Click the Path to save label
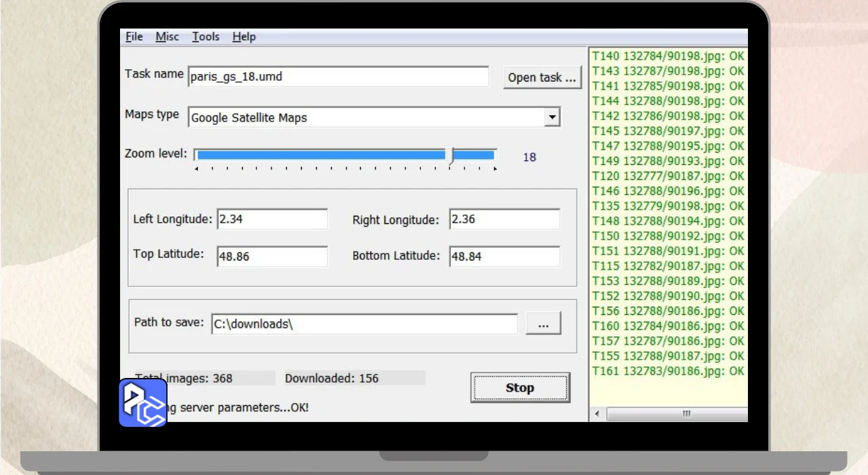 (169, 322)
